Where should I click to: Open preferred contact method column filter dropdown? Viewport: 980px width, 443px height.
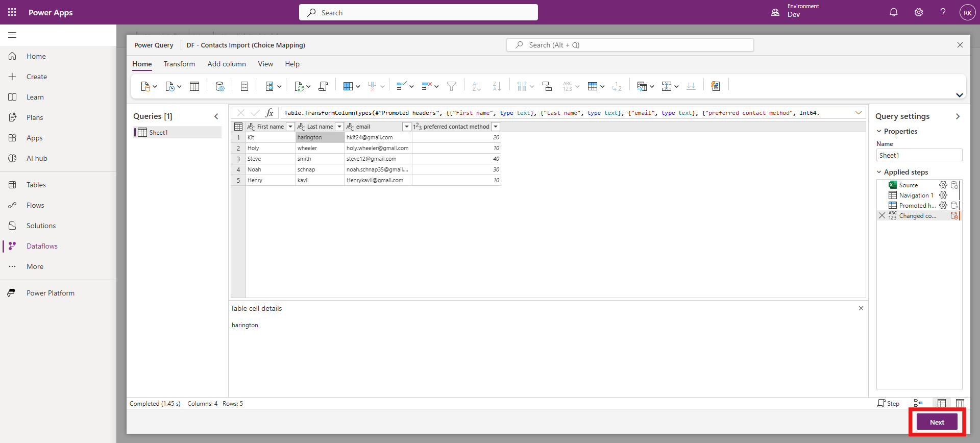(495, 127)
